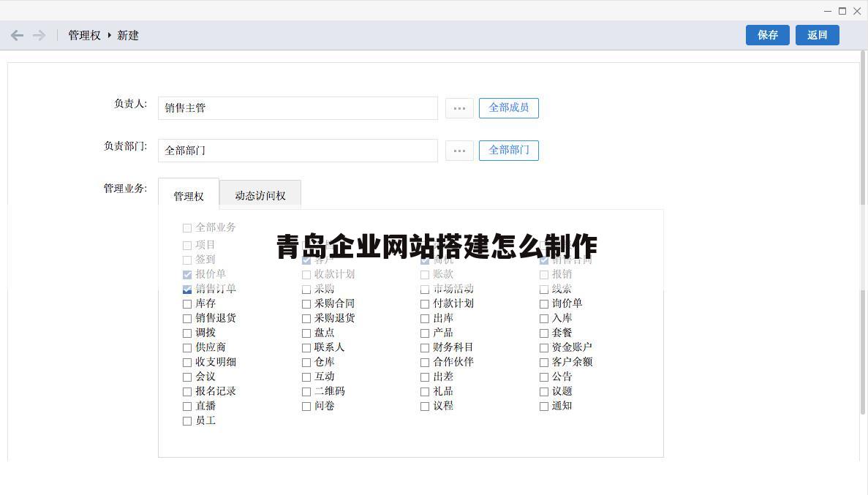Check the 采购 option
Image resolution: width=868 pixels, height=495 pixels.
click(306, 289)
